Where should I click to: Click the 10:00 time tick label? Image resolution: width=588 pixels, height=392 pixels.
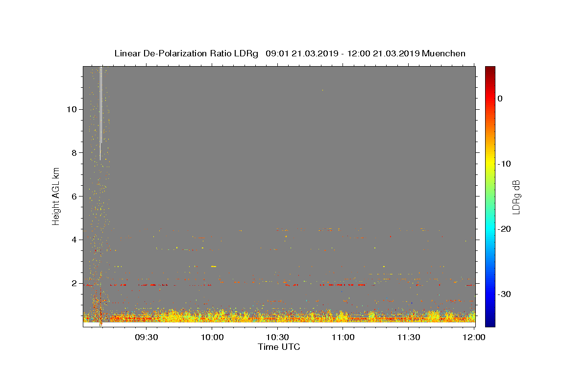(212, 338)
